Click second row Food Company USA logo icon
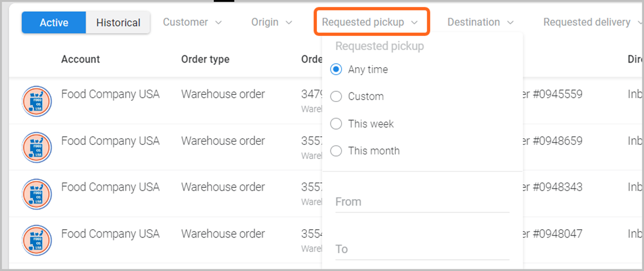Image resolution: width=644 pixels, height=271 pixels. pyautogui.click(x=37, y=147)
